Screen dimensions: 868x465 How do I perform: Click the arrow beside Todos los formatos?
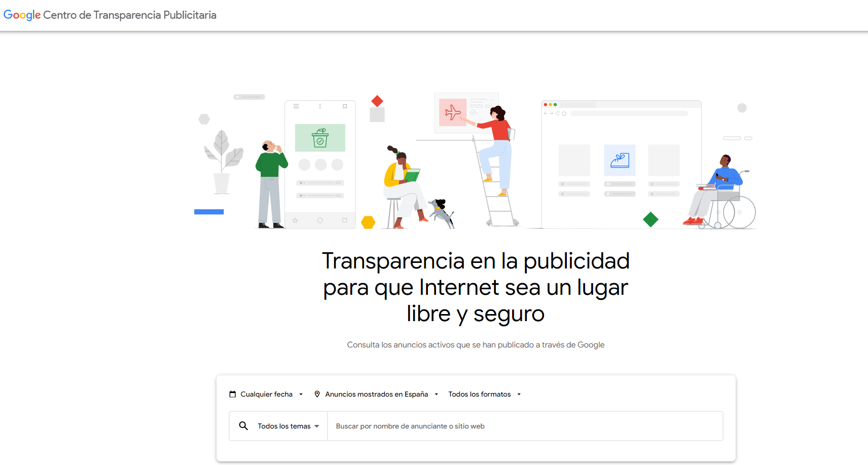pos(519,394)
